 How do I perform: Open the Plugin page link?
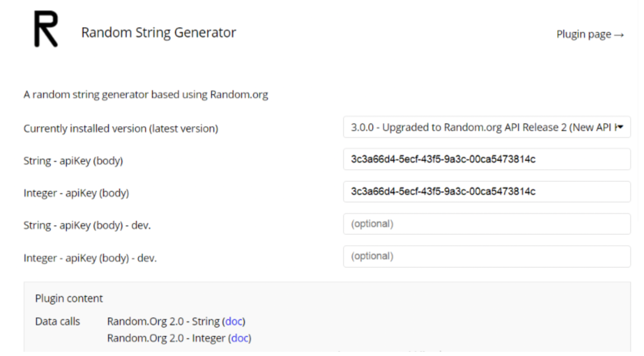[x=590, y=34]
